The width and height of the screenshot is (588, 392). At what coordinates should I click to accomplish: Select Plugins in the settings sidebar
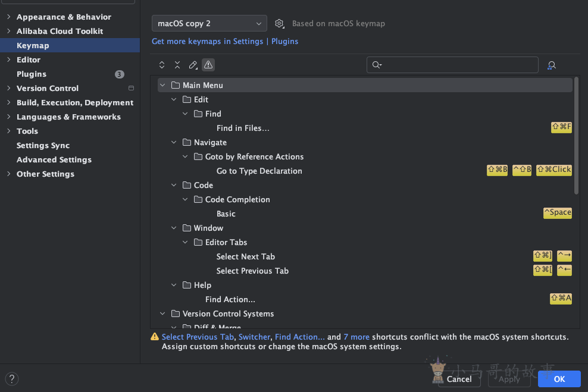click(32, 74)
